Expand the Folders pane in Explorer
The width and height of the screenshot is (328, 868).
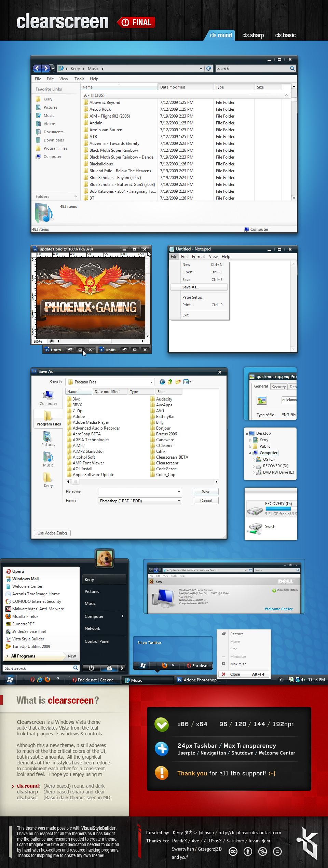point(76,196)
